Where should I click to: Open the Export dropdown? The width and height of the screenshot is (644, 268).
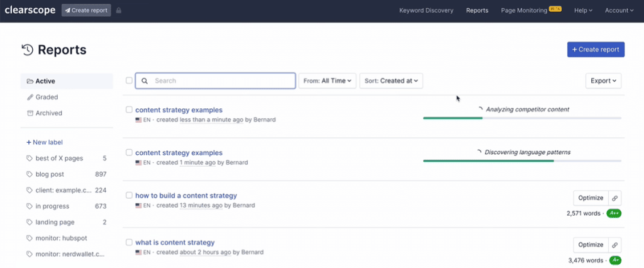coord(603,81)
